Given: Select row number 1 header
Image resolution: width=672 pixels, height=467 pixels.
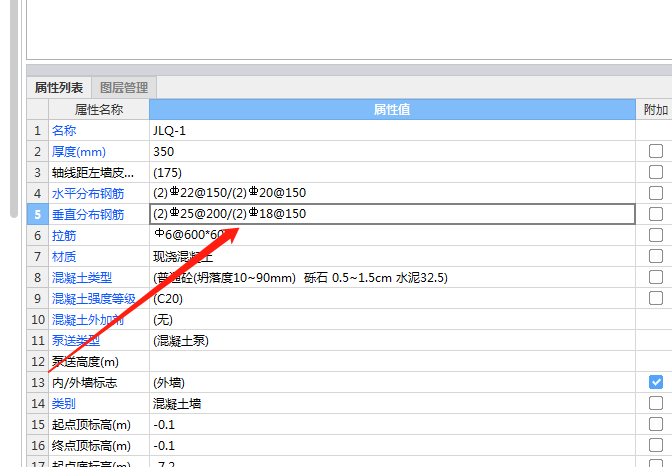Looking at the screenshot, I should [38, 130].
